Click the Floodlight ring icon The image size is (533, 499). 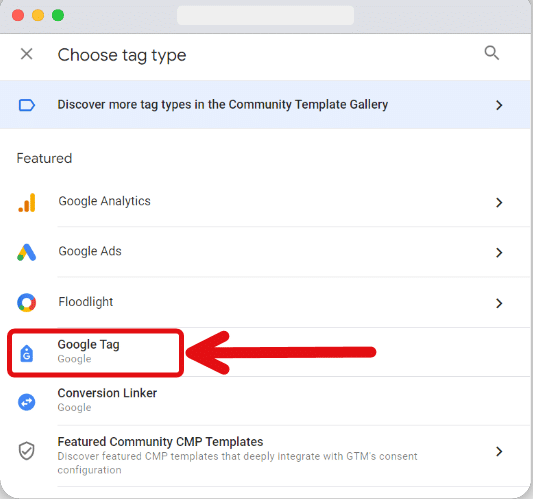tap(27, 303)
